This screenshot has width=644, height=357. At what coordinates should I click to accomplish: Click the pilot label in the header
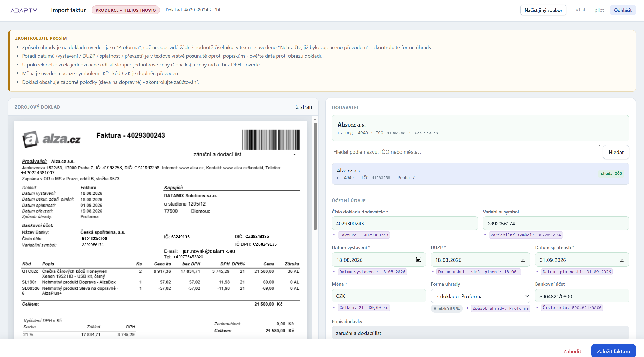point(599,10)
